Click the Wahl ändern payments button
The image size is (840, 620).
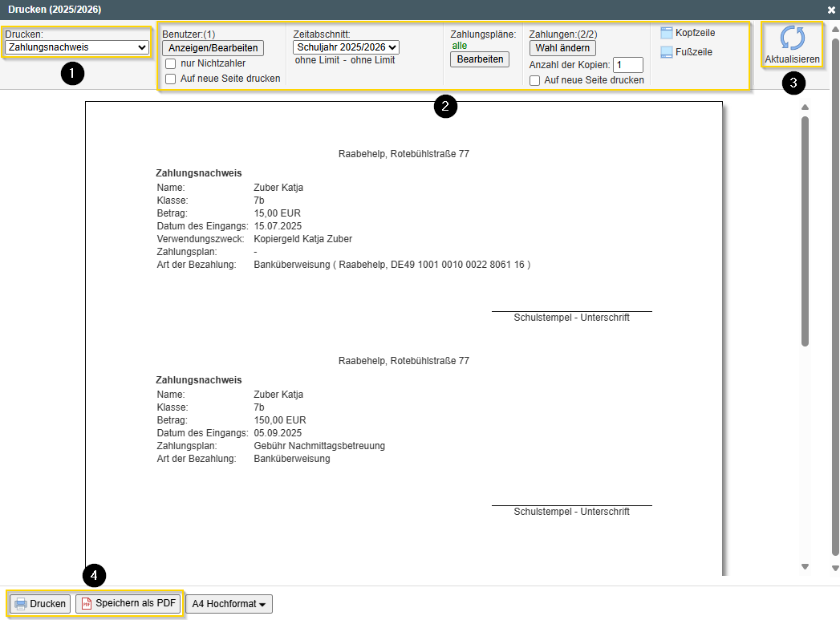pos(562,48)
